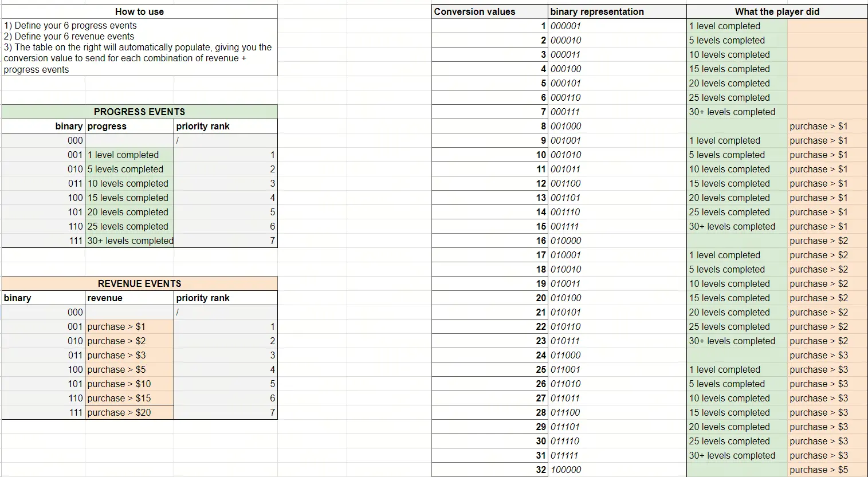
Task: Click binary representation cell 100000
Action: [x=616, y=470]
